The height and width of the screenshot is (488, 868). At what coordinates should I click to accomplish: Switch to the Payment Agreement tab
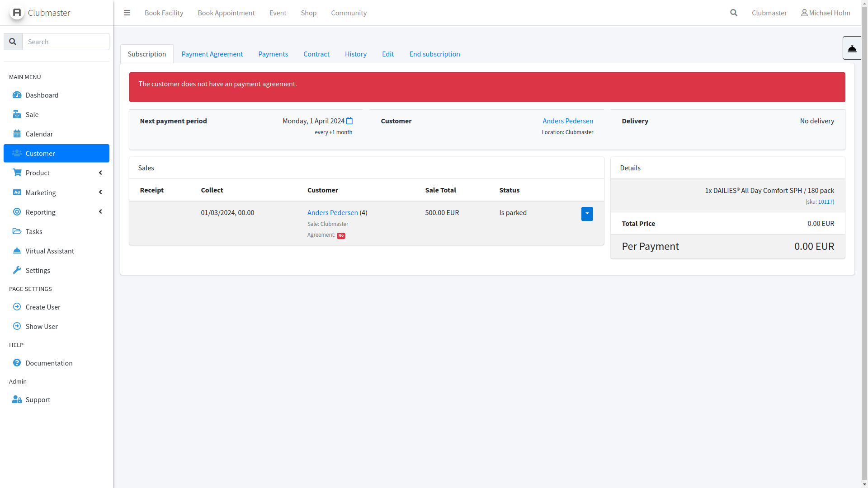point(212,54)
